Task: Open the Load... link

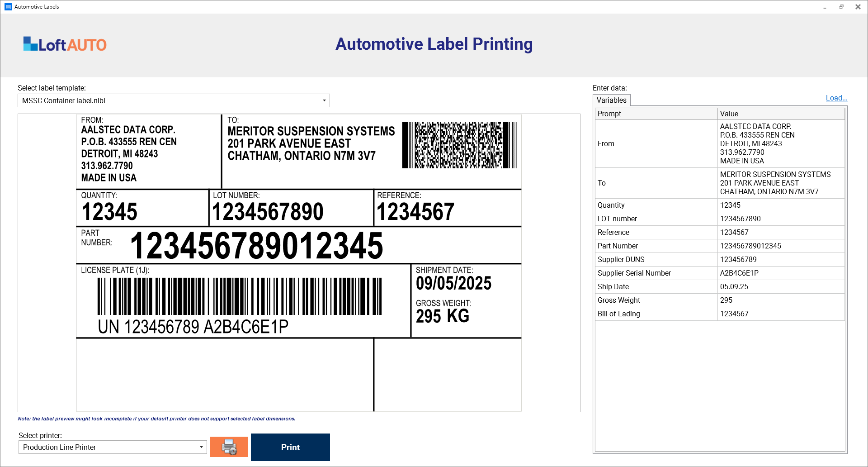Action: 836,98
